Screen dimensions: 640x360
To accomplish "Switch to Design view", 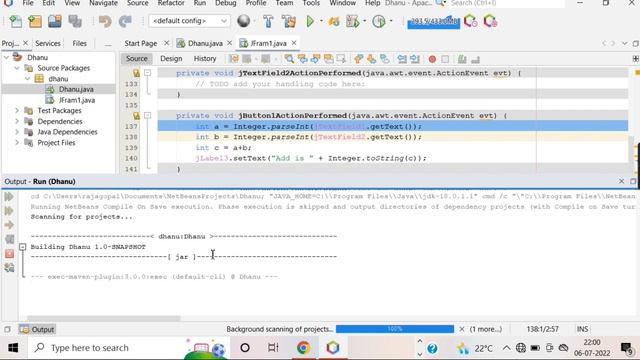I will pos(171,59).
